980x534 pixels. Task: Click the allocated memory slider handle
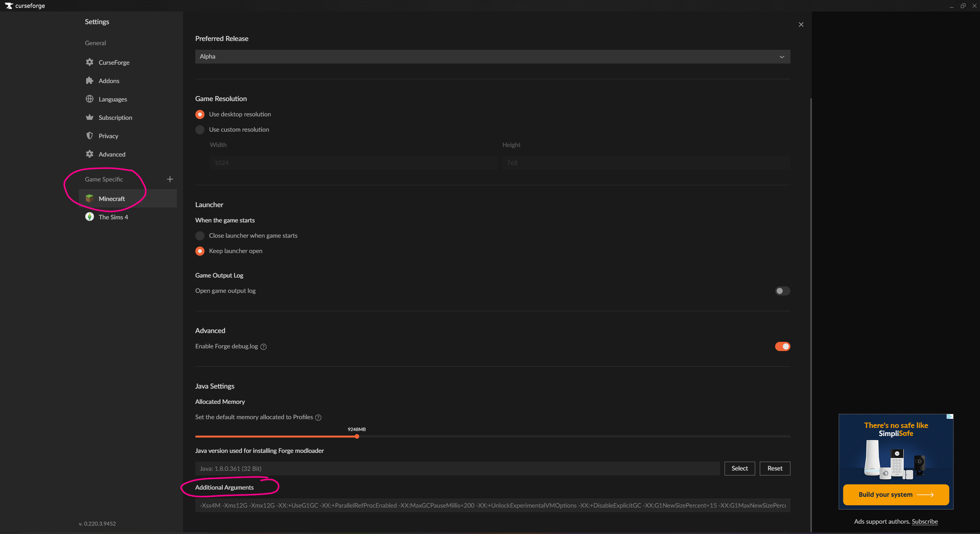coord(357,436)
